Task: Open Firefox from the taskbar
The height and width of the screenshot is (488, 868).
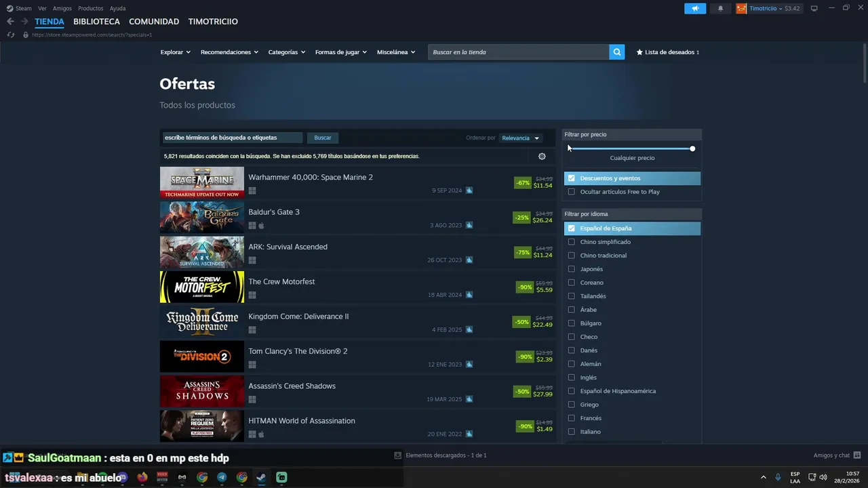Action: pyautogui.click(x=142, y=477)
